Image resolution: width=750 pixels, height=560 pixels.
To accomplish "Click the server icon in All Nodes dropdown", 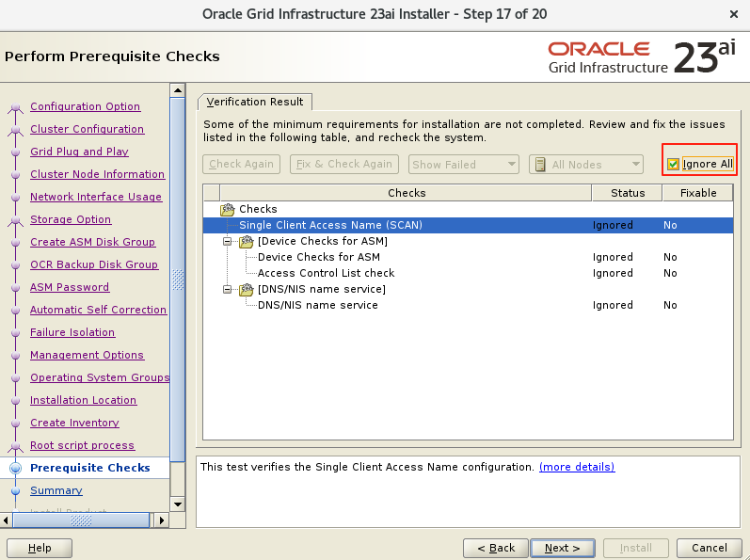I will 540,165.
